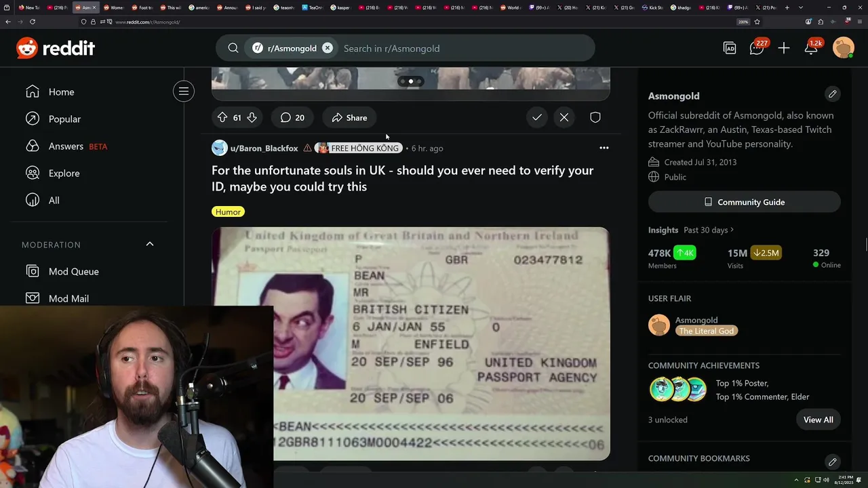Switch to the World browser tab
868x488 pixels.
click(x=512, y=7)
